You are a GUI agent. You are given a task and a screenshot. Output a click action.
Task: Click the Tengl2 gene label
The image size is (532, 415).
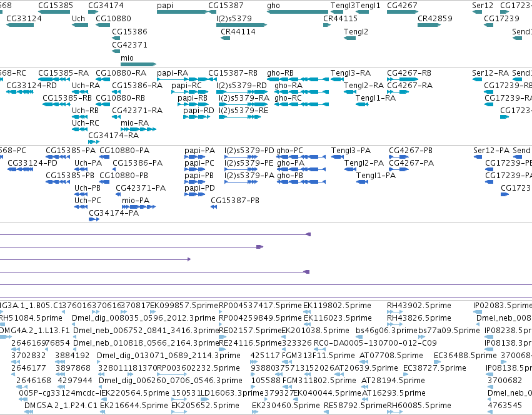(x=356, y=31)
